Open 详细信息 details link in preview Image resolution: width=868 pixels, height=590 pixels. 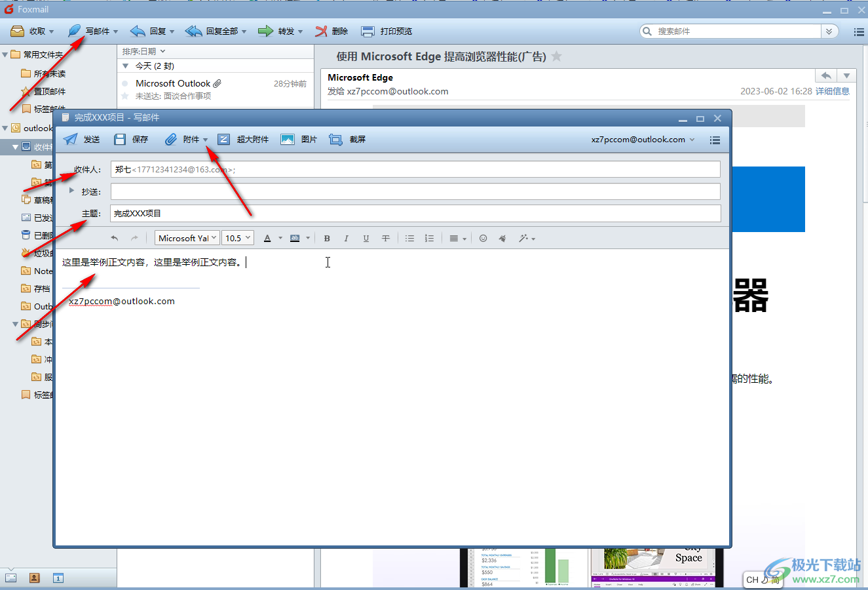833,92
